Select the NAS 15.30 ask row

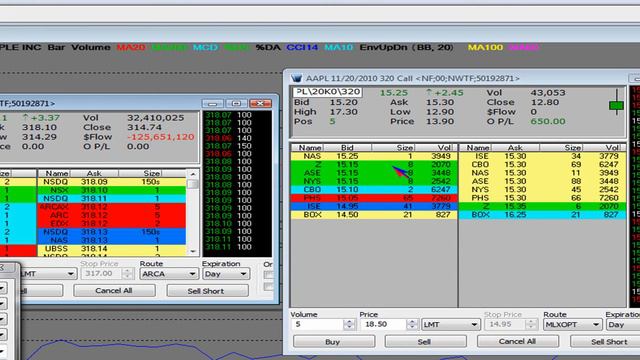(542, 173)
